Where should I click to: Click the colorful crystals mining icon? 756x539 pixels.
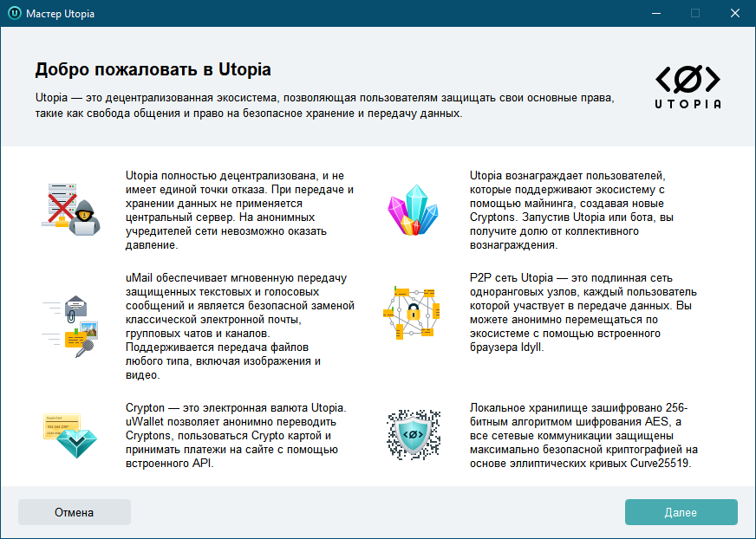coord(414,210)
